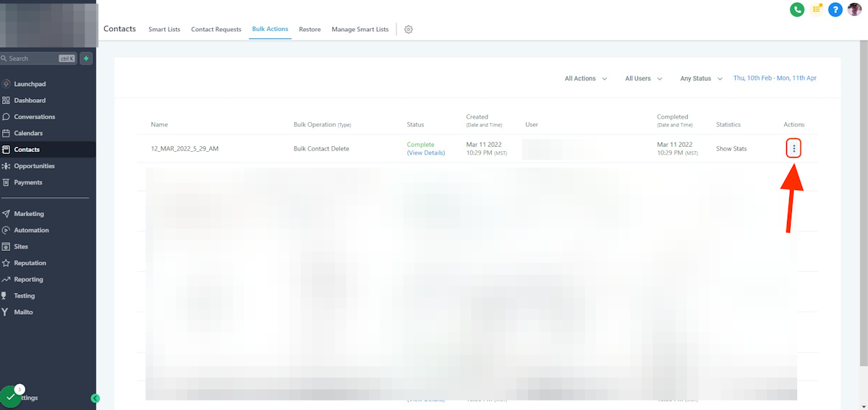Click Show Stats for the bulk delete
Image resolution: width=868 pixels, height=410 pixels.
731,149
